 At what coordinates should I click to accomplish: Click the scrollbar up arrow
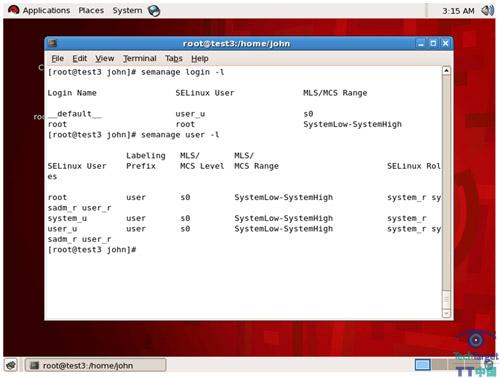click(x=446, y=70)
